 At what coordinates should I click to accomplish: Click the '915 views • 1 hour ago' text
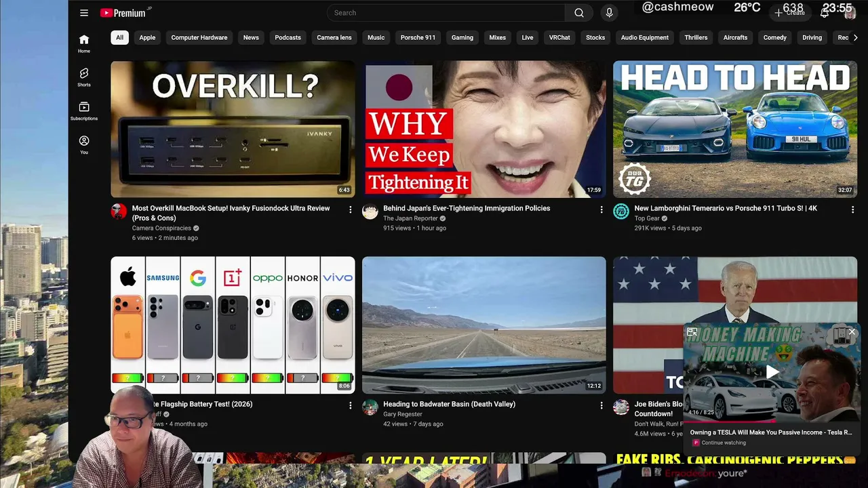click(x=414, y=228)
